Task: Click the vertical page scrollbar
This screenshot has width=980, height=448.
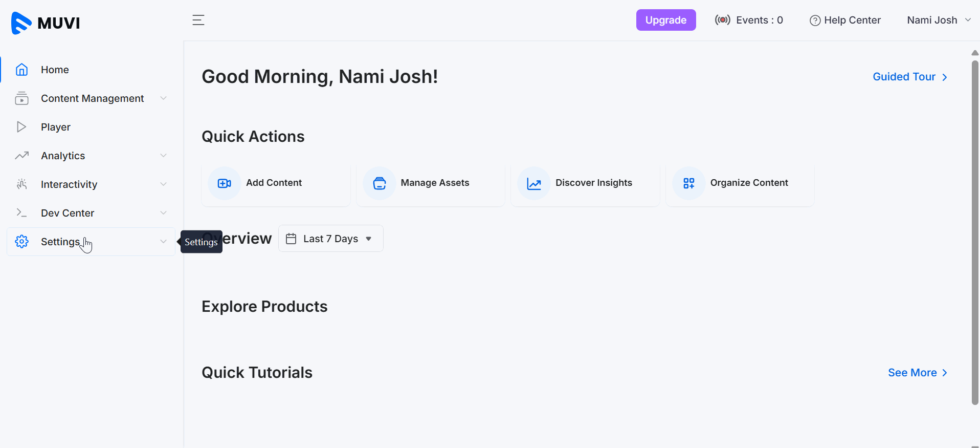Action: [x=975, y=230]
